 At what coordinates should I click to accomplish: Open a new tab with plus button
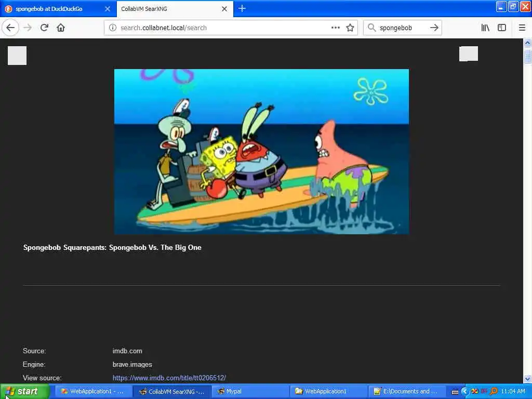[242, 8]
